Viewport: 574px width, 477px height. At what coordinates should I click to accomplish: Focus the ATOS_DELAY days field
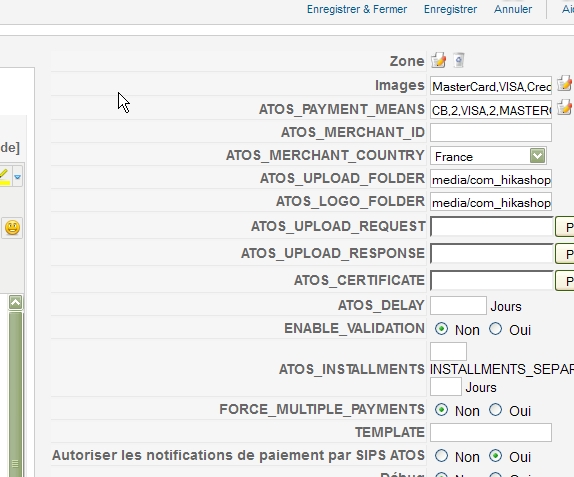coord(458,305)
